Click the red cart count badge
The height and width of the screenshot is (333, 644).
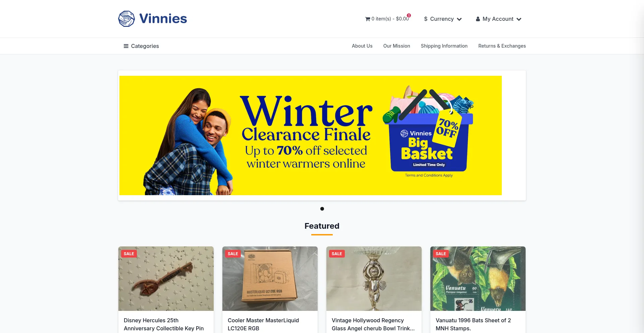point(409,15)
